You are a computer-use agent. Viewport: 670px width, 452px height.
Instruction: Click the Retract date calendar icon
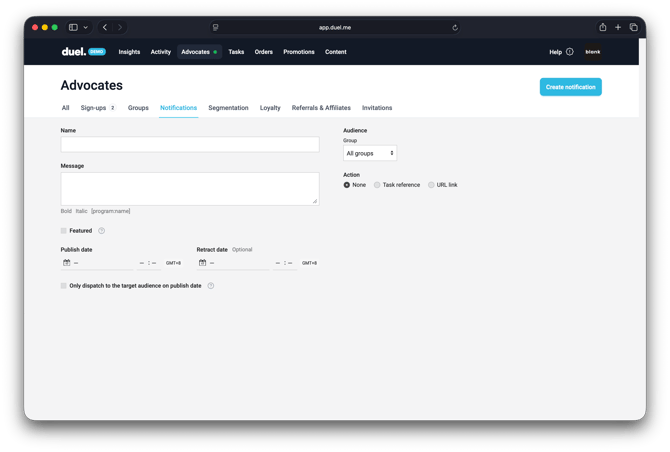click(x=202, y=263)
